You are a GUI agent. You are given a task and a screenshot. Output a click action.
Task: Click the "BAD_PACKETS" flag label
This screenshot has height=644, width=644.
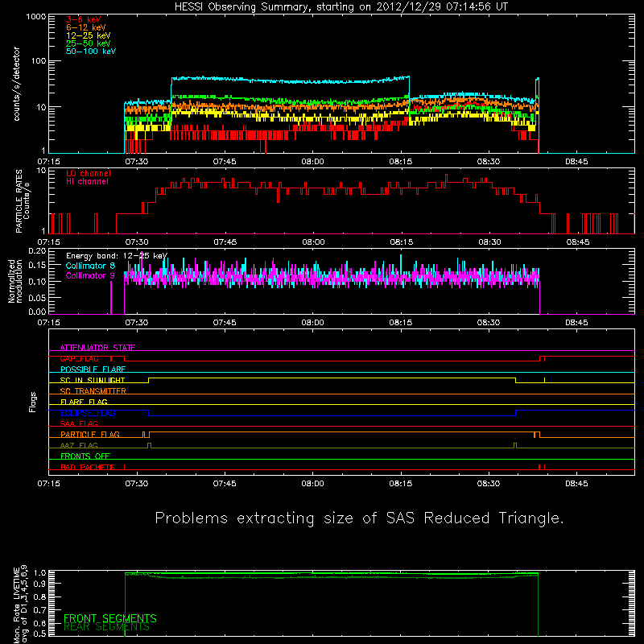[x=88, y=467]
